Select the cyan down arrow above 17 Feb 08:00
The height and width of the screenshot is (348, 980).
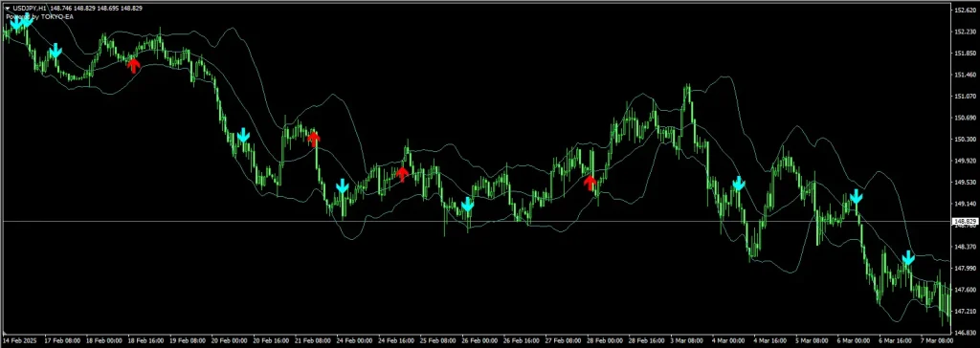pyautogui.click(x=56, y=51)
